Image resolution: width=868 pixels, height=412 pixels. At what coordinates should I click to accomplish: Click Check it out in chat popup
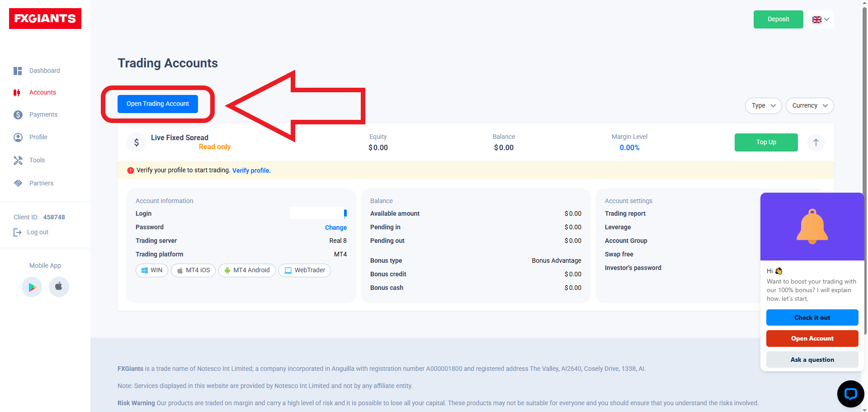coord(812,317)
